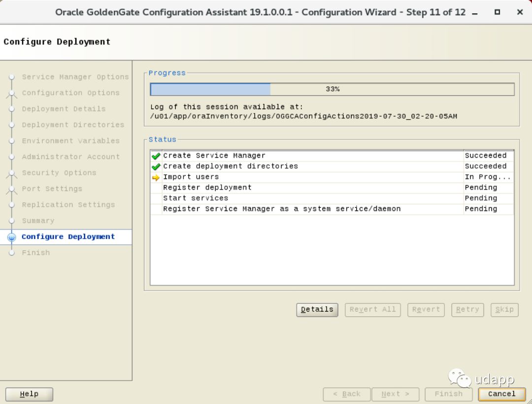Click the Security Options step node icon
The height and width of the screenshot is (404, 532).
pyautogui.click(x=12, y=173)
